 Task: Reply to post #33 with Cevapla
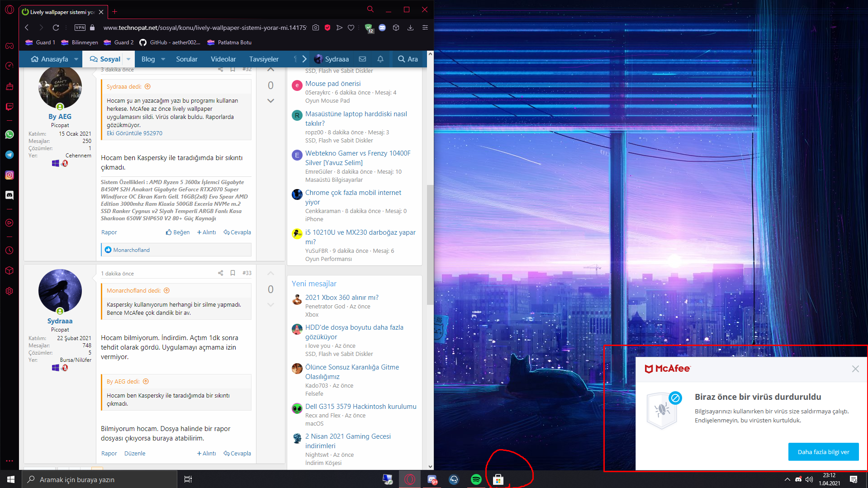tap(237, 454)
